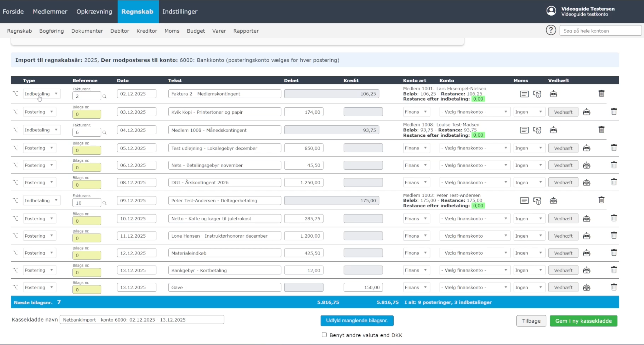Click Vedhæft button on Test udlejning row
This screenshot has width=644, height=345.
(x=563, y=148)
